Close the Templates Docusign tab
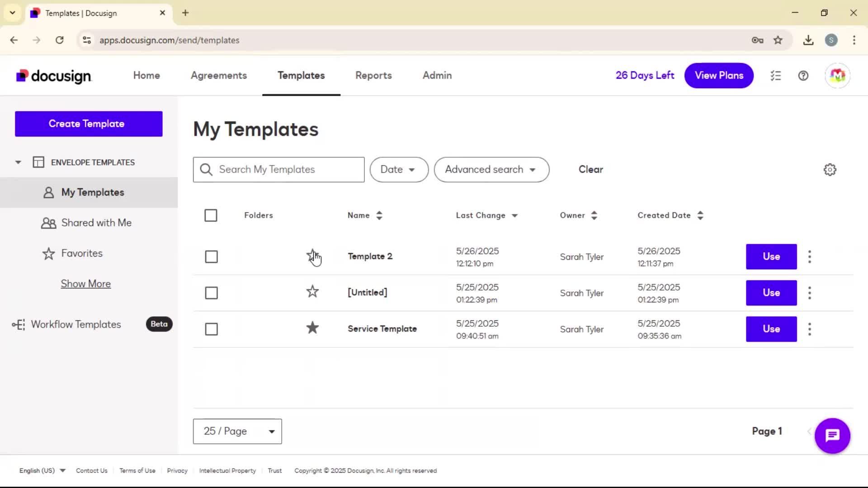The image size is (868, 488). 163,13
